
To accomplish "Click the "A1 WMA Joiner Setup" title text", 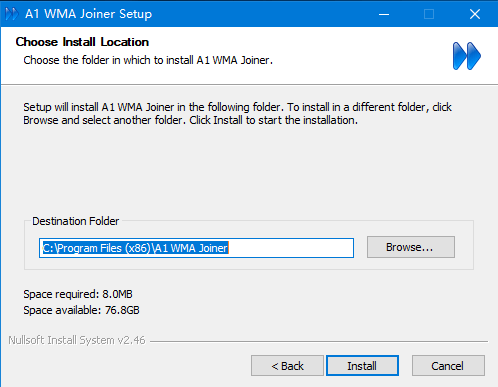I will pyautogui.click(x=88, y=14).
